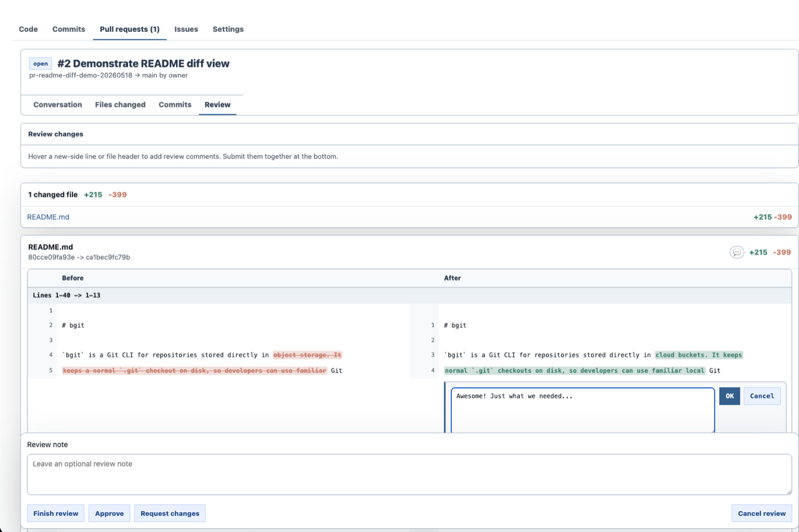Open the Code tab
This screenshot has height=532, width=799.
28,29
